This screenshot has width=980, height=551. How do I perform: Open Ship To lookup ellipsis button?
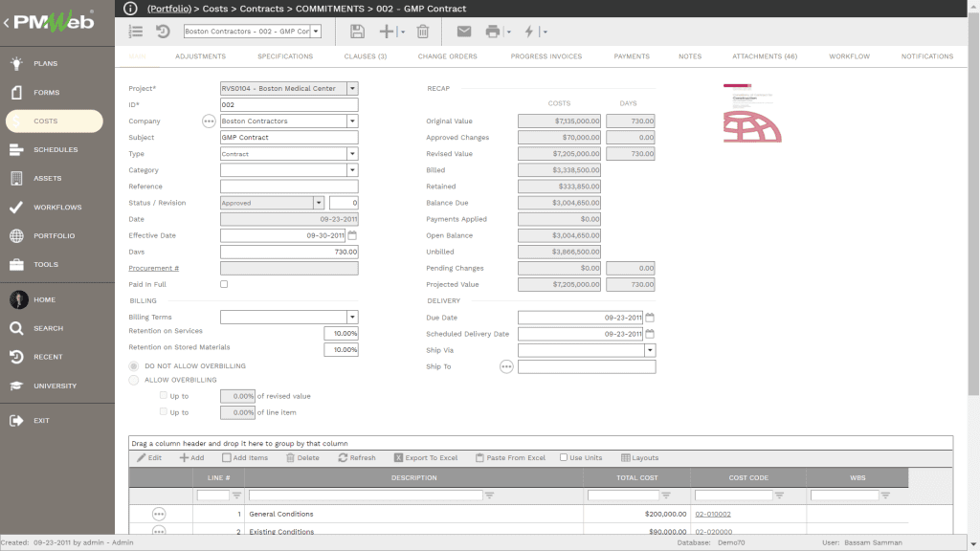click(506, 366)
